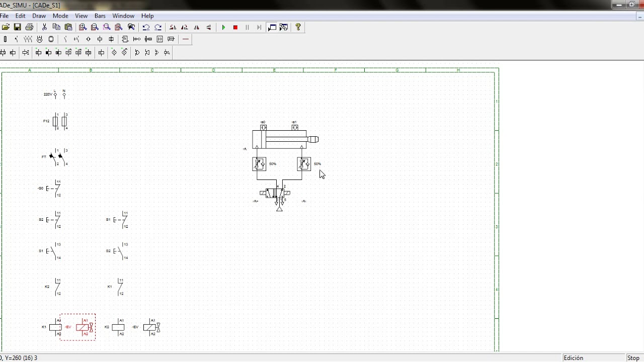The width and height of the screenshot is (644, 362).
Task: Open the Mode menu
Action: click(60, 16)
